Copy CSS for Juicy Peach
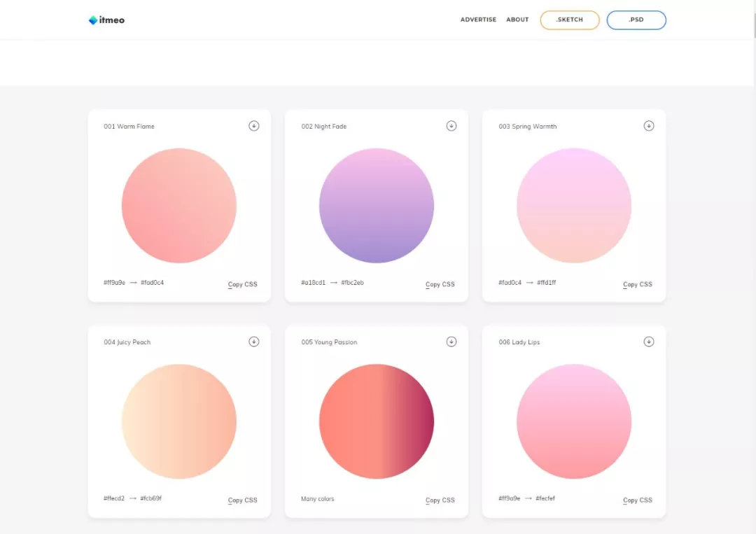The image size is (756, 534). [242, 500]
